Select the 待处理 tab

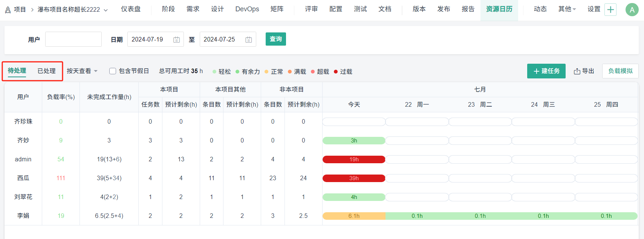(x=17, y=71)
